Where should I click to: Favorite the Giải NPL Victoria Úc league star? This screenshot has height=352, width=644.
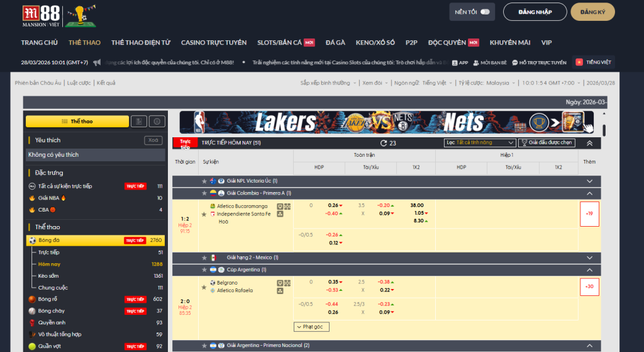[204, 181]
